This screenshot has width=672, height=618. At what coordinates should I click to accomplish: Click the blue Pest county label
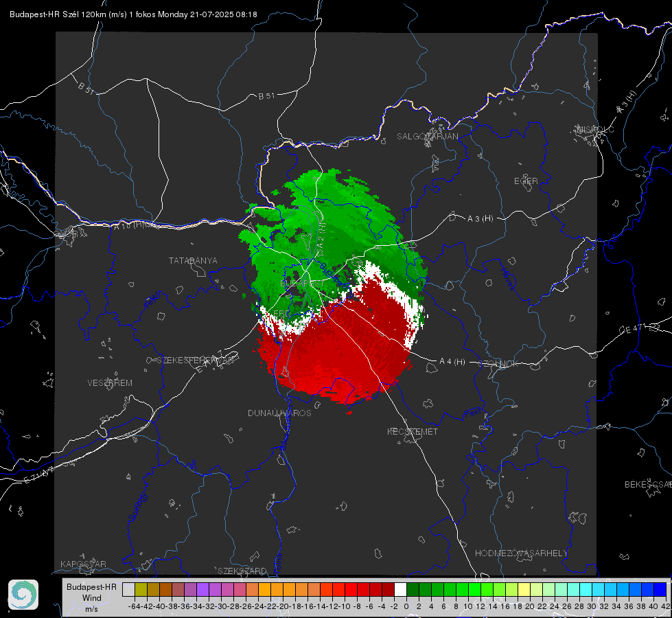coord(472,413)
